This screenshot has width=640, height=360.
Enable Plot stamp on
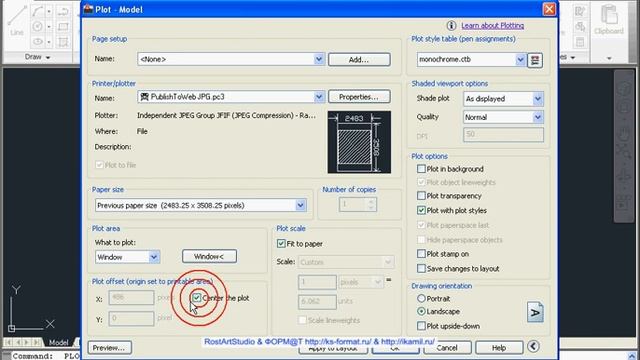click(421, 254)
